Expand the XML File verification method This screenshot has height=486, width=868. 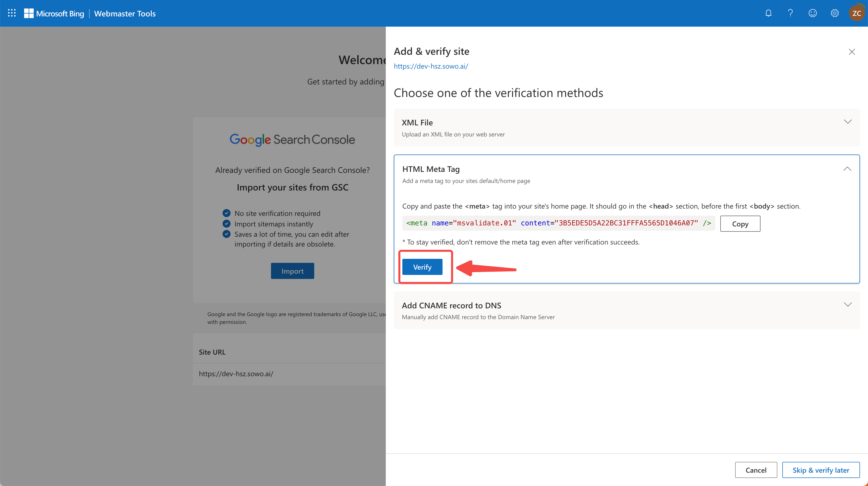pyautogui.click(x=847, y=122)
